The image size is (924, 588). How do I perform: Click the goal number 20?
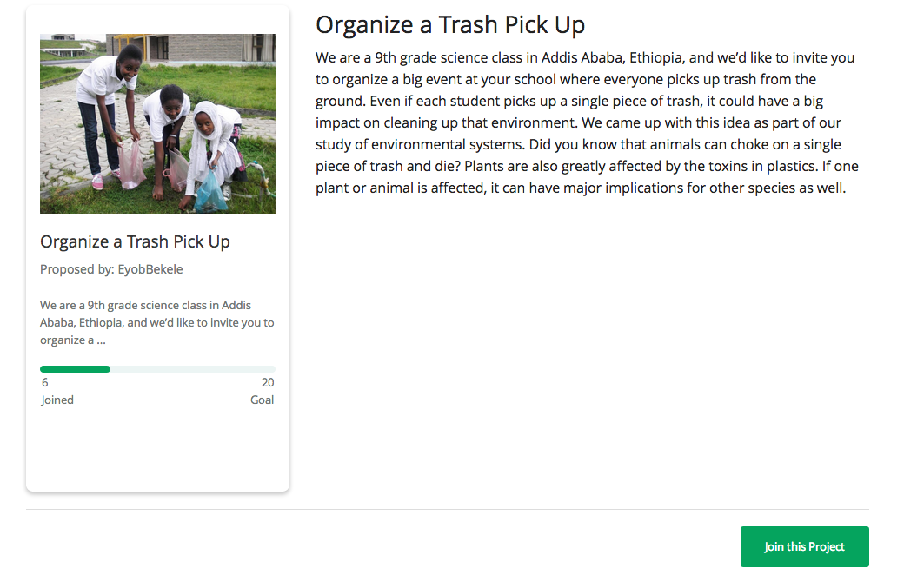(268, 383)
